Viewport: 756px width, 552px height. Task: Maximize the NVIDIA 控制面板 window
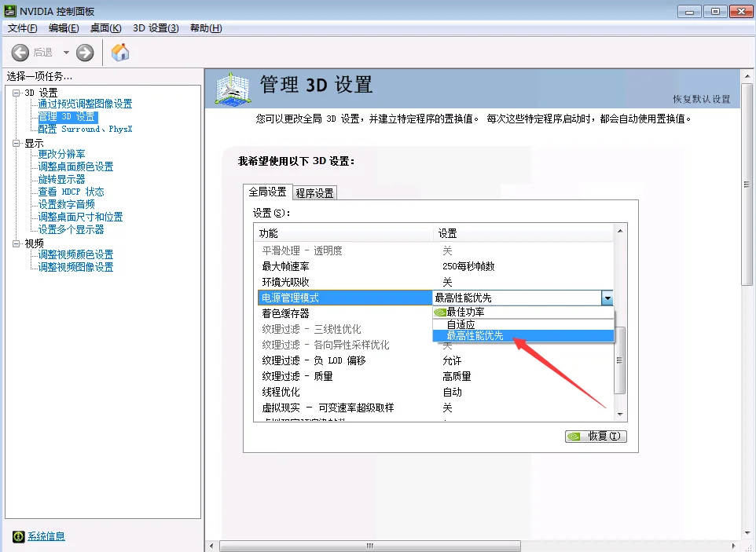tap(715, 11)
